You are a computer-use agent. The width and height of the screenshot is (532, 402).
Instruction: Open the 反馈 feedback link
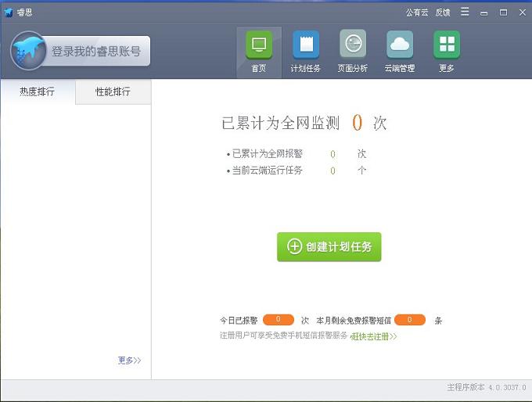[x=443, y=13]
